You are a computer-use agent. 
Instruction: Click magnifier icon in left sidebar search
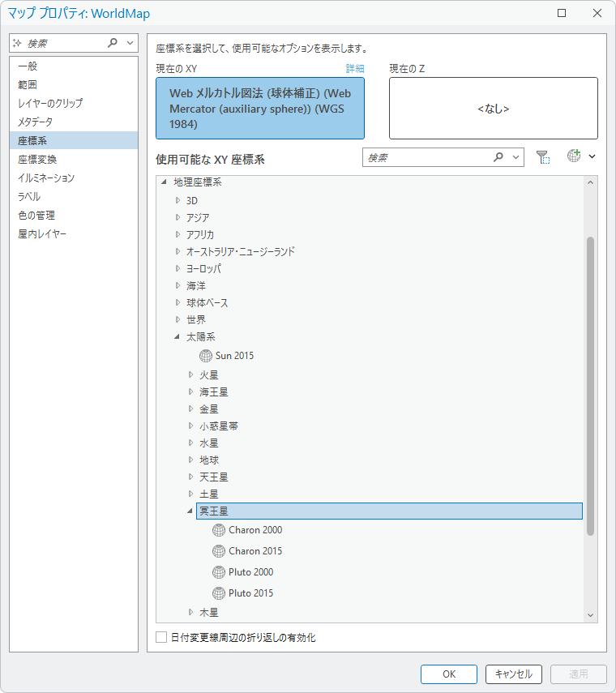[x=113, y=43]
